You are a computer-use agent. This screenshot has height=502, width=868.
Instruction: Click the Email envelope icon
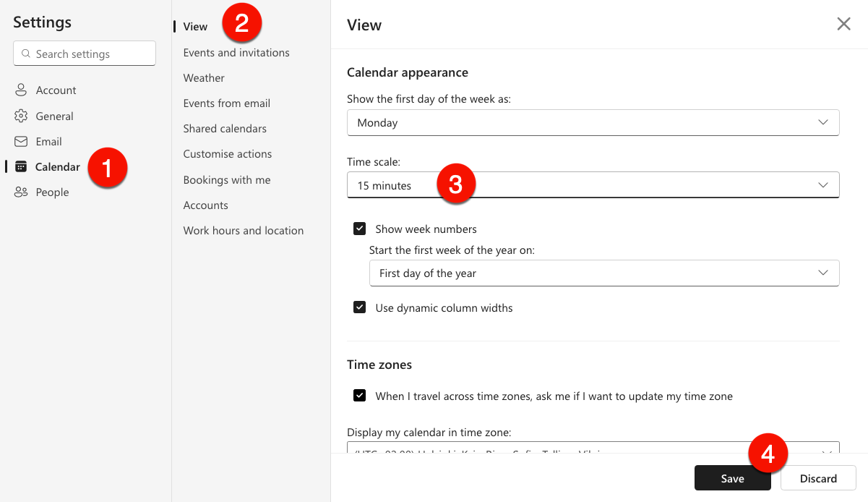coord(21,141)
